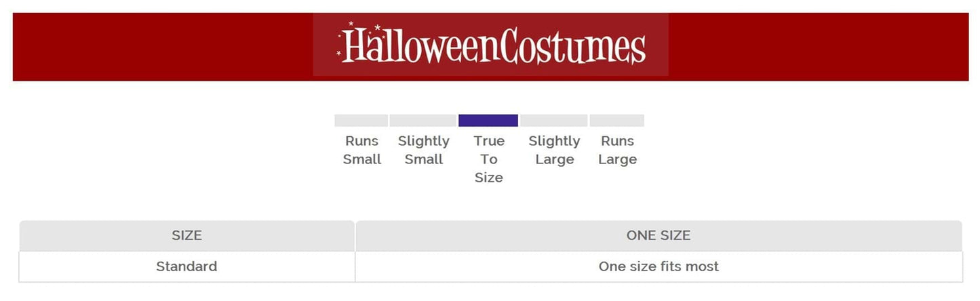Viewport: 980px width, 301px height.
Task: Click the red banner left of the logo
Action: tap(163, 47)
